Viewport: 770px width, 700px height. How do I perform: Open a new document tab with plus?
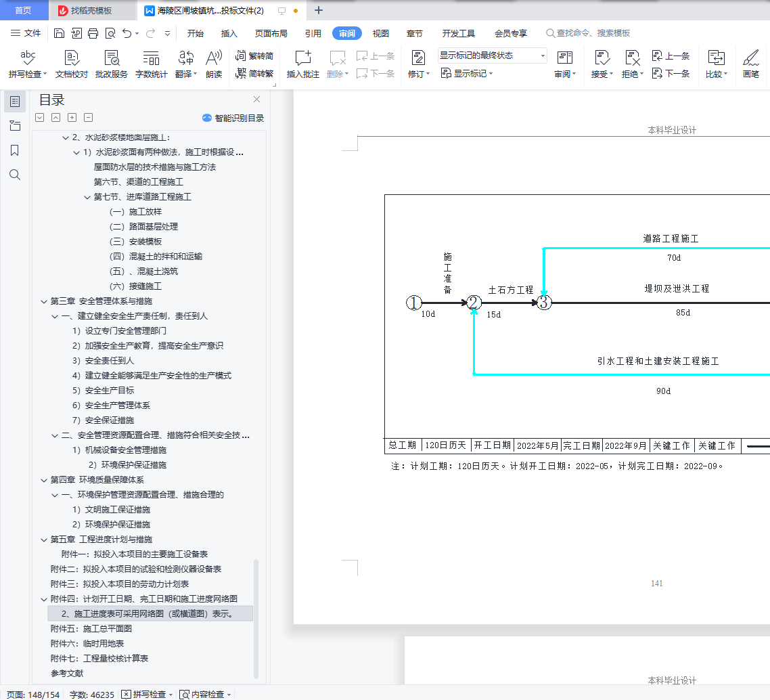point(318,10)
